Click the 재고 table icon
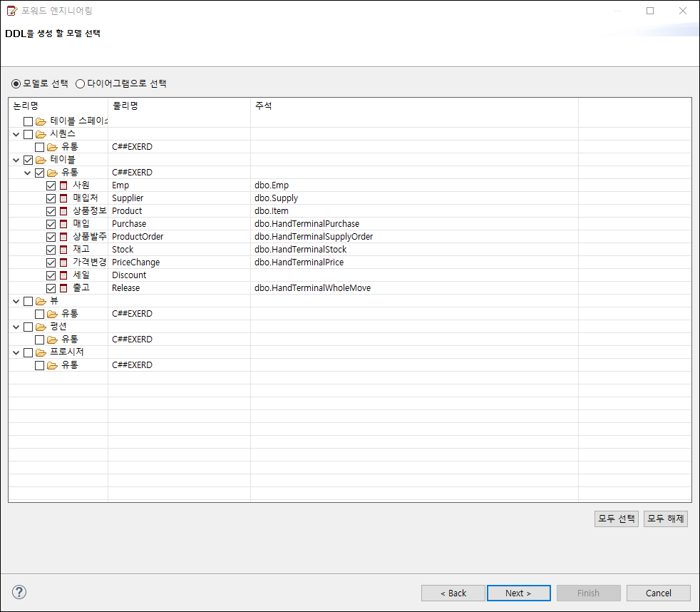The height and width of the screenshot is (612, 700). pos(63,250)
